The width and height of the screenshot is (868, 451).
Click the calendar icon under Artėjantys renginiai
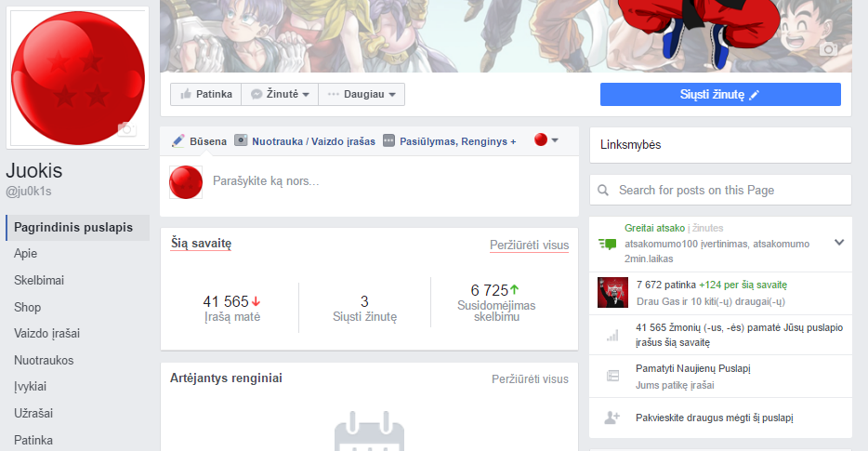(x=369, y=431)
